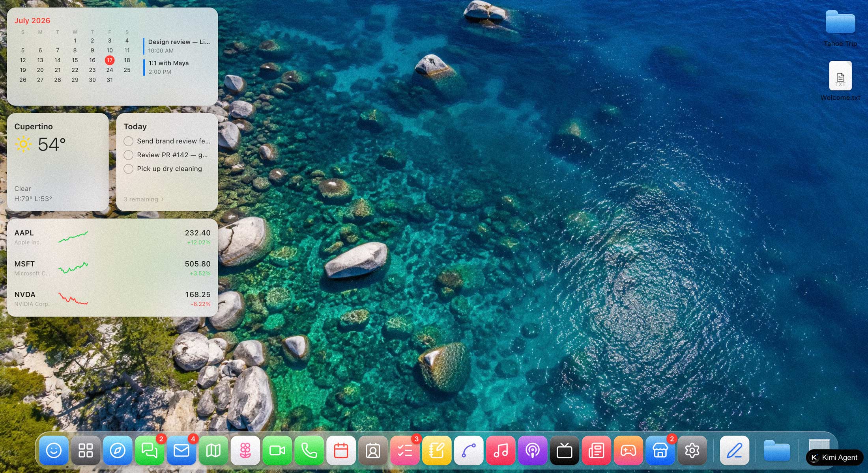Open the blue folder in dock
868x473 pixels.
777,450
